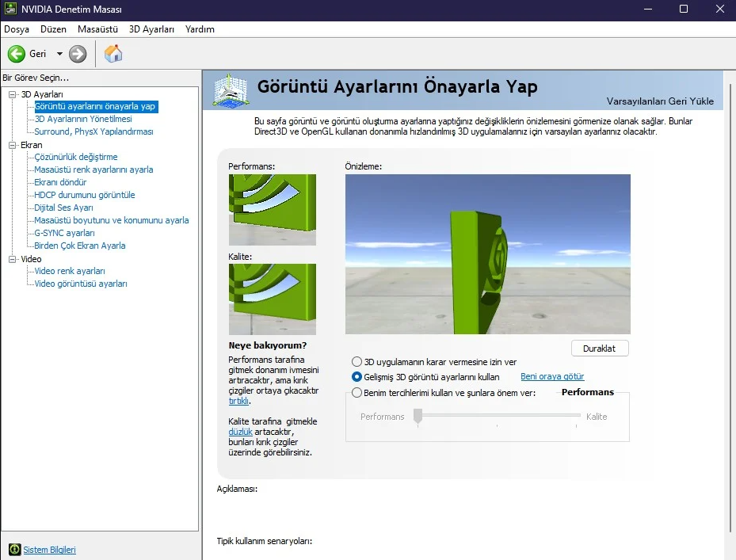Collapse the Ekran tree node
Image resolution: width=736 pixels, height=560 pixels.
(13, 145)
